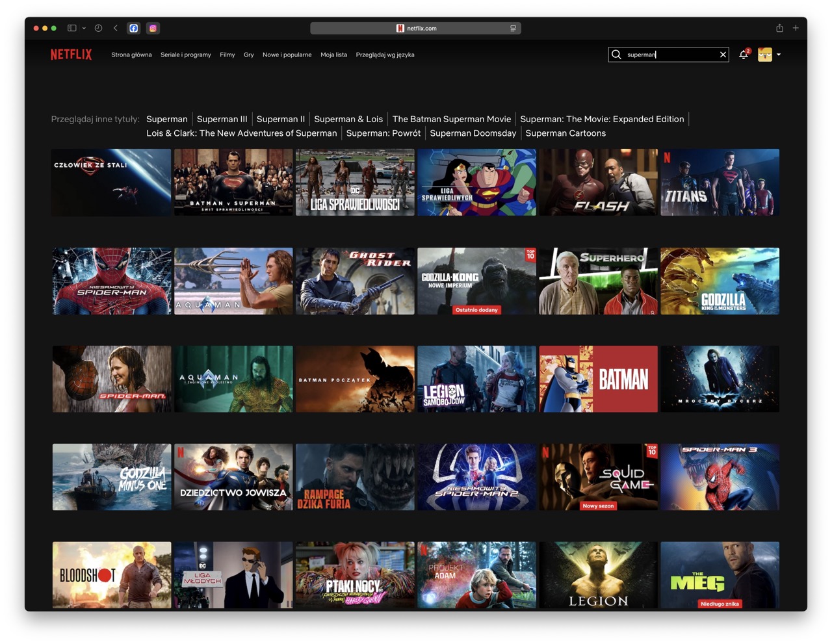The height and width of the screenshot is (644, 832).
Task: Open Przeglądaj wg języka
Action: tap(385, 55)
